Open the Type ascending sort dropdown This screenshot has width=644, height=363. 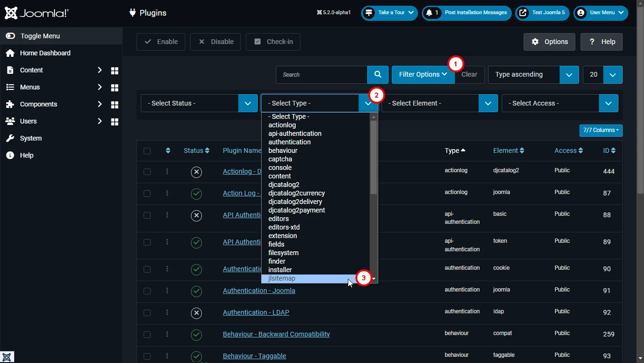pos(533,74)
